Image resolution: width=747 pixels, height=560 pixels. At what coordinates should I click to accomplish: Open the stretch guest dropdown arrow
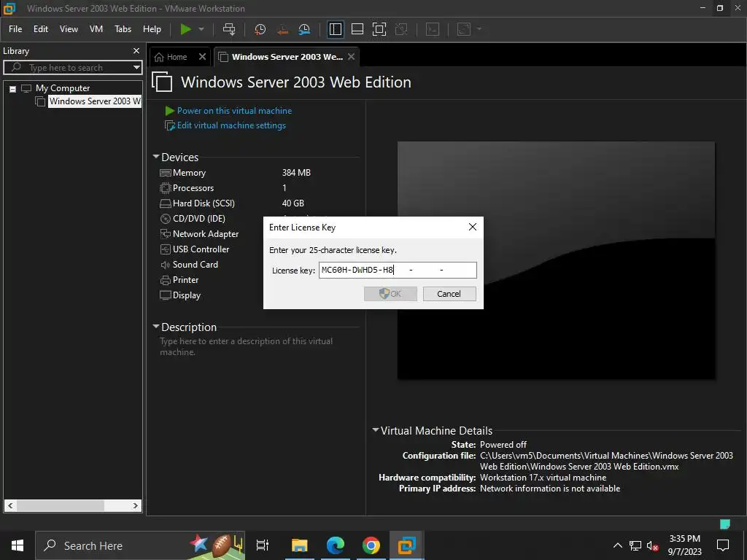click(x=479, y=29)
